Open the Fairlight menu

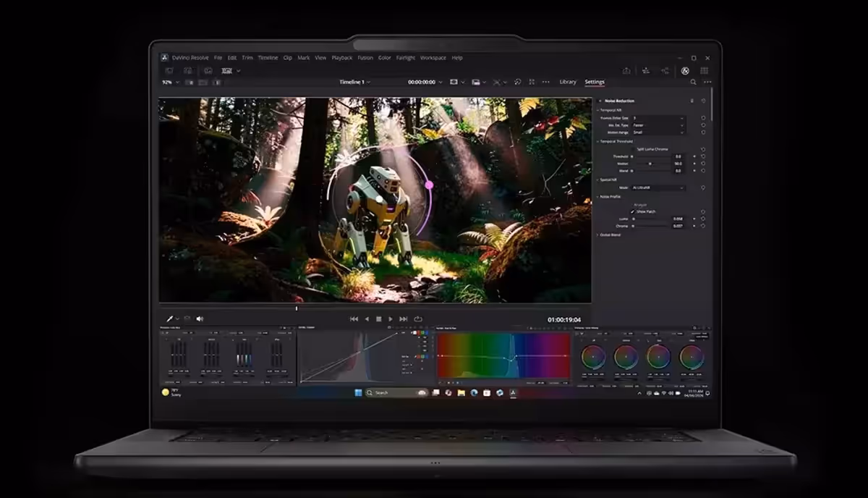click(x=406, y=58)
